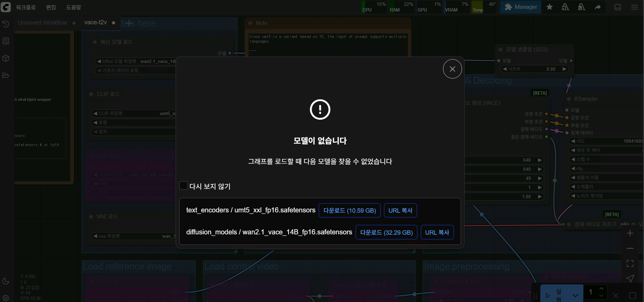
Task: Open the hamburger menu in top-right corner
Action: (635, 7)
